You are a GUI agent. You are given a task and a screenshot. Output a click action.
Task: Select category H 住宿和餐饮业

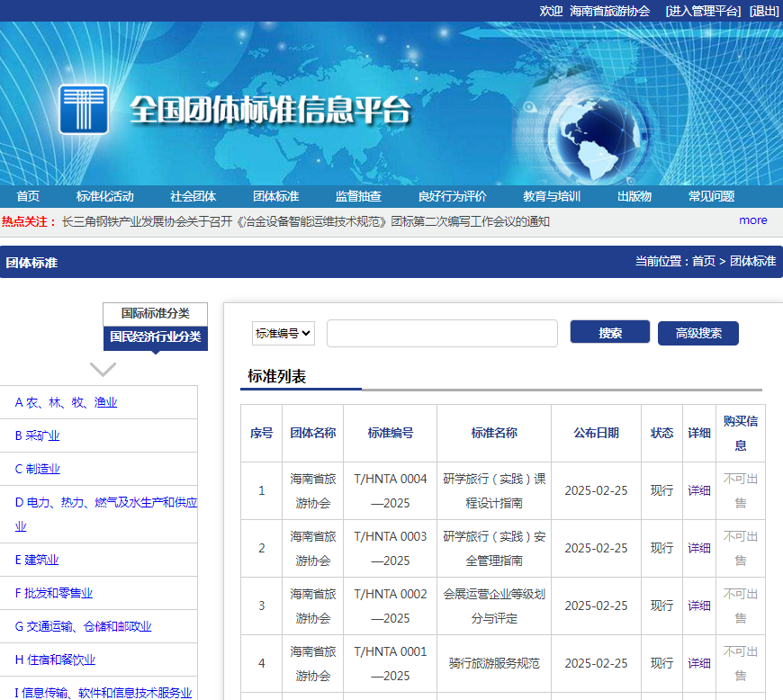(x=55, y=660)
